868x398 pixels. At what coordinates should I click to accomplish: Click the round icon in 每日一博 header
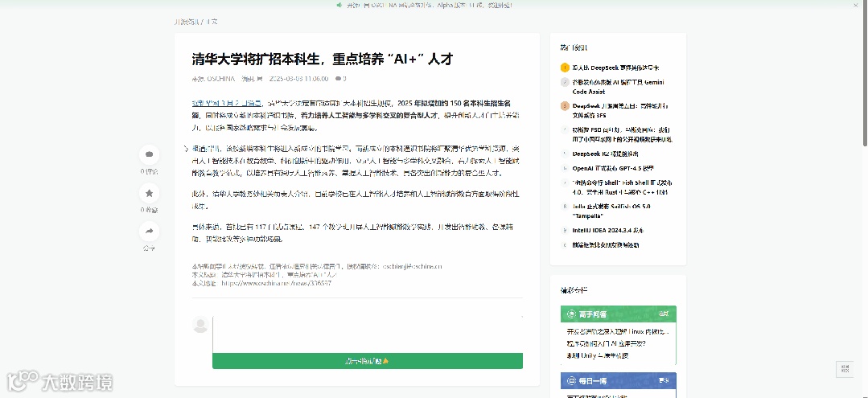click(x=570, y=381)
